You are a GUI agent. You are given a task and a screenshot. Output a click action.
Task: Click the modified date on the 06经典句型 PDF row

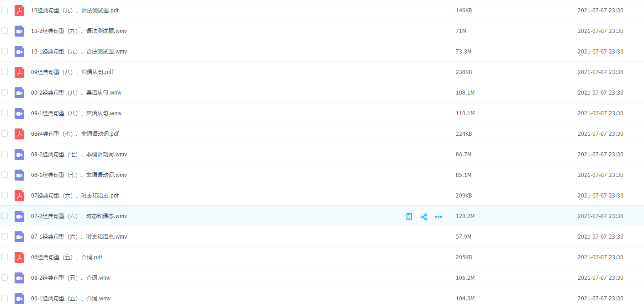(600, 257)
